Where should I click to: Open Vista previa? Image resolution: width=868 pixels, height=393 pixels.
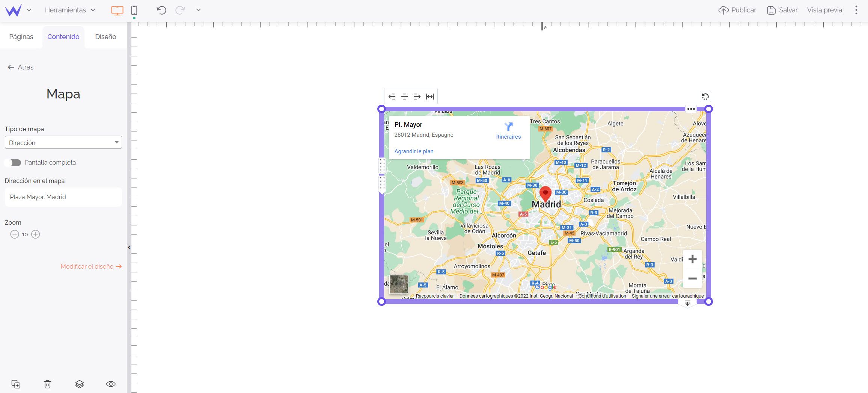tap(824, 10)
